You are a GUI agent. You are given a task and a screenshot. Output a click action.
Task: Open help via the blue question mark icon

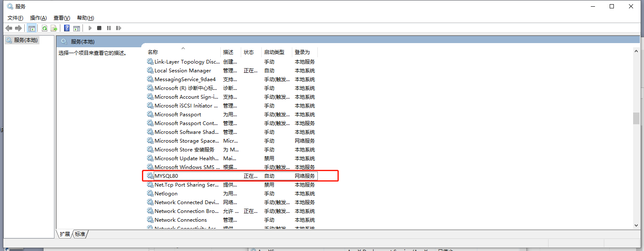tap(67, 28)
